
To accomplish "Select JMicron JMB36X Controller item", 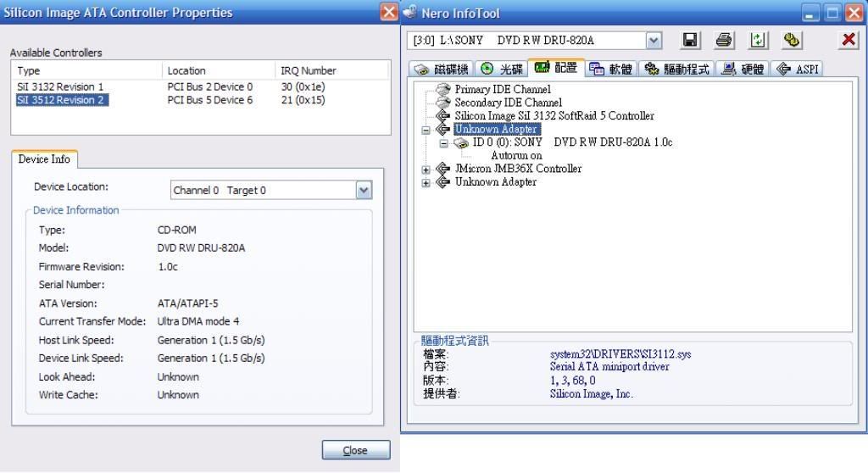I will [518, 169].
